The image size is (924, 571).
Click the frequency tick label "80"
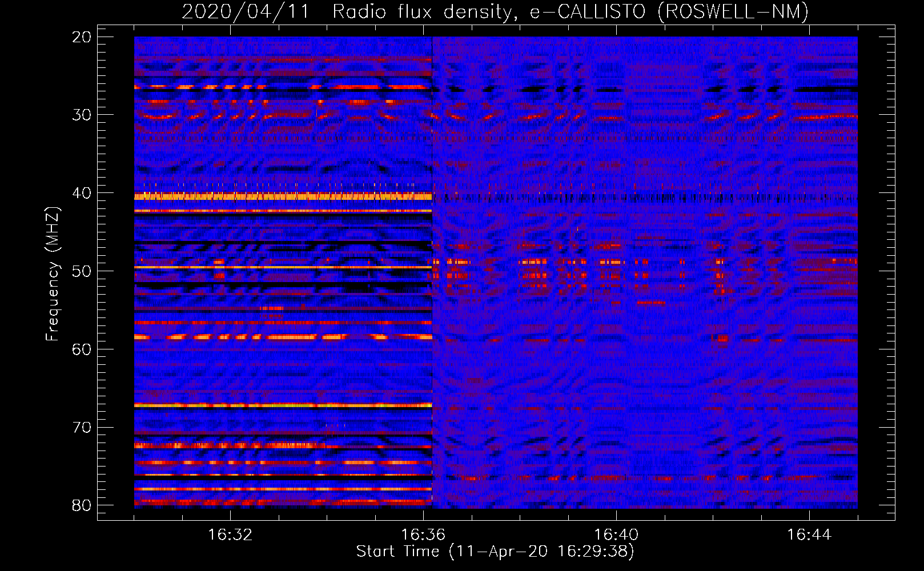pos(81,505)
